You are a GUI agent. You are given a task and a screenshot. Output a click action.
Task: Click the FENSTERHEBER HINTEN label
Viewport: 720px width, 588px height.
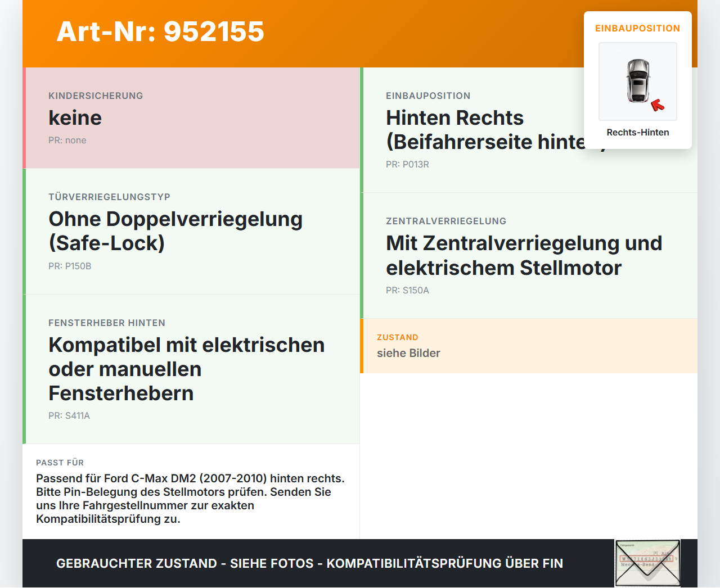pyautogui.click(x=107, y=323)
